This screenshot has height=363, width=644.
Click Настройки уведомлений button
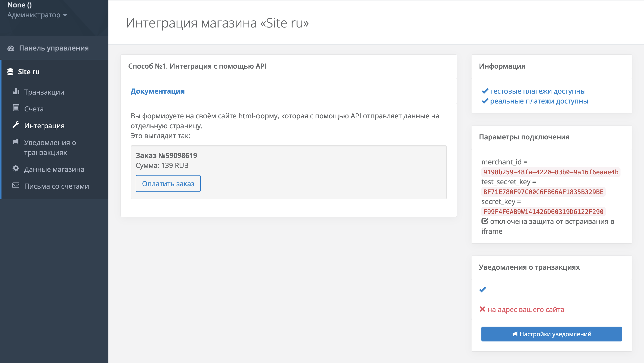(551, 334)
